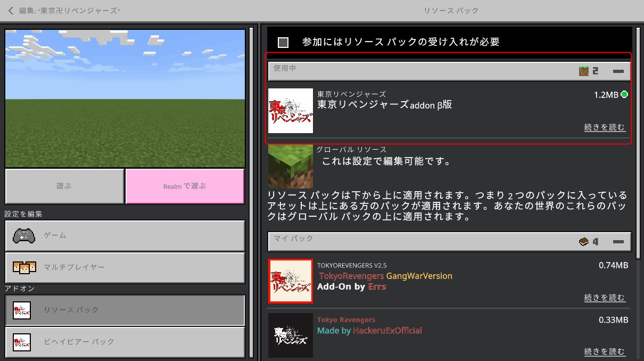Viewport: 644px width, 361px height.
Task: Select the TokyoRevengers GangWarVersion pack thumbnail
Action: pos(291,281)
